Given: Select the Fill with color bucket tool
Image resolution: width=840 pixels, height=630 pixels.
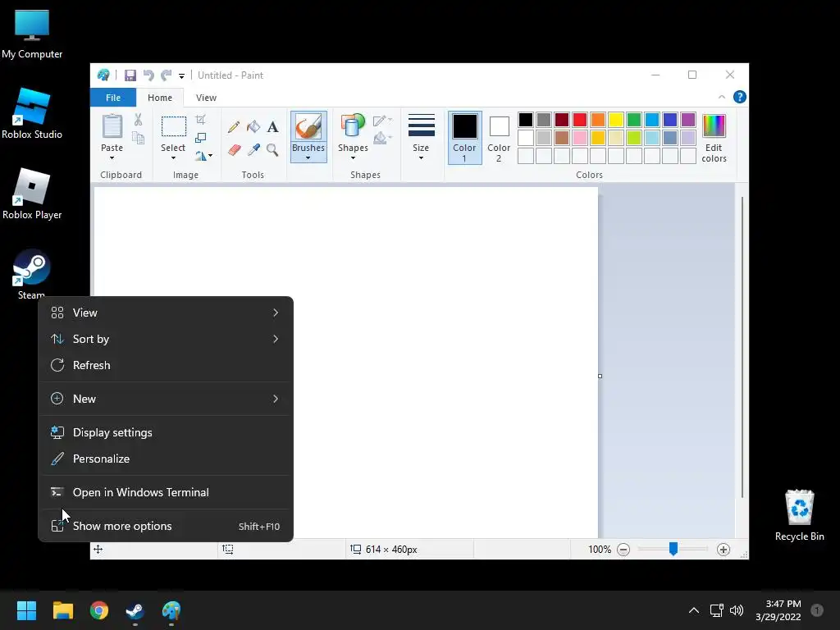Looking at the screenshot, I should (253, 127).
